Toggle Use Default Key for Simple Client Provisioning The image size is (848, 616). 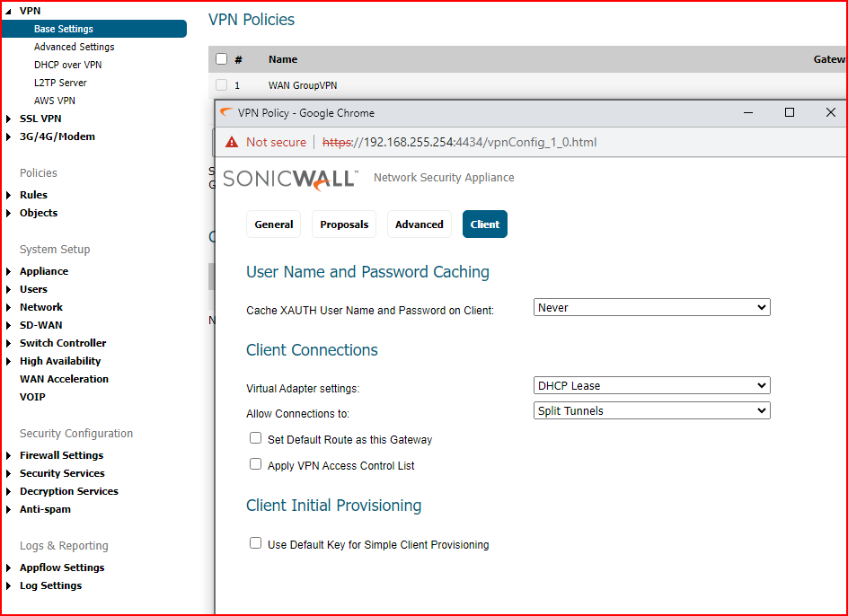256,544
